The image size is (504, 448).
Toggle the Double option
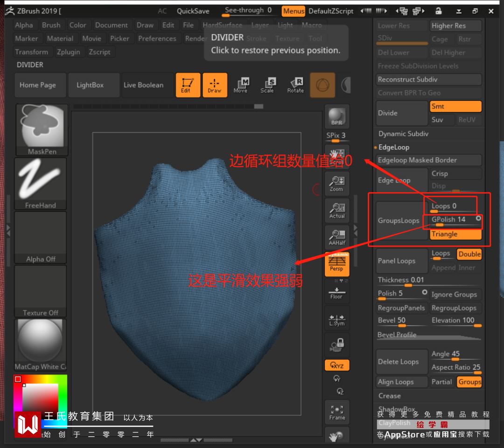(469, 254)
